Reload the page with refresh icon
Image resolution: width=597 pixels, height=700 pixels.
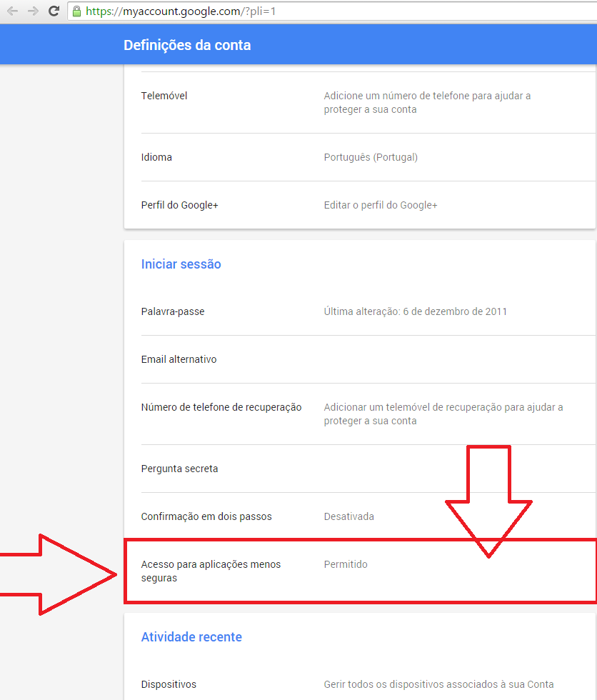coord(54,11)
